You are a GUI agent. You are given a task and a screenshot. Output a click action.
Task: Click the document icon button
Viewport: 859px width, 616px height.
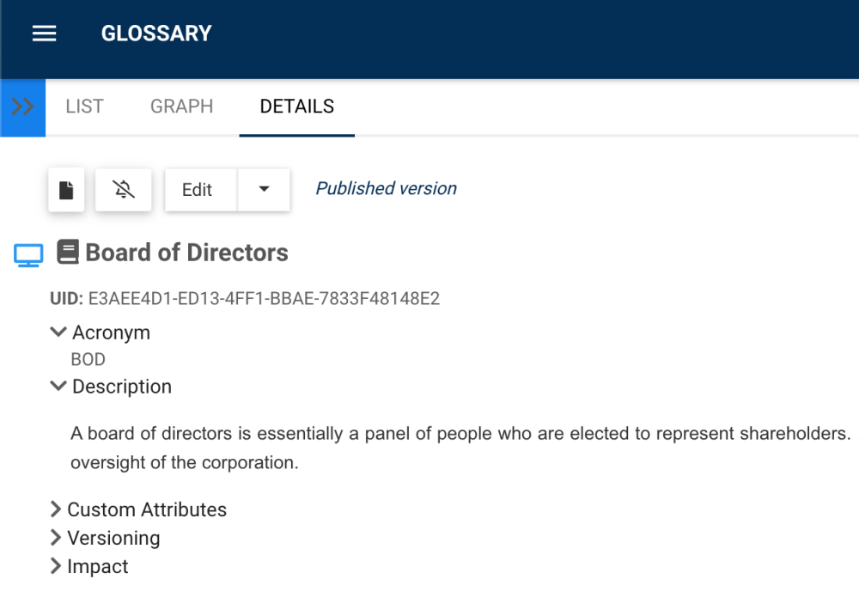coord(66,190)
